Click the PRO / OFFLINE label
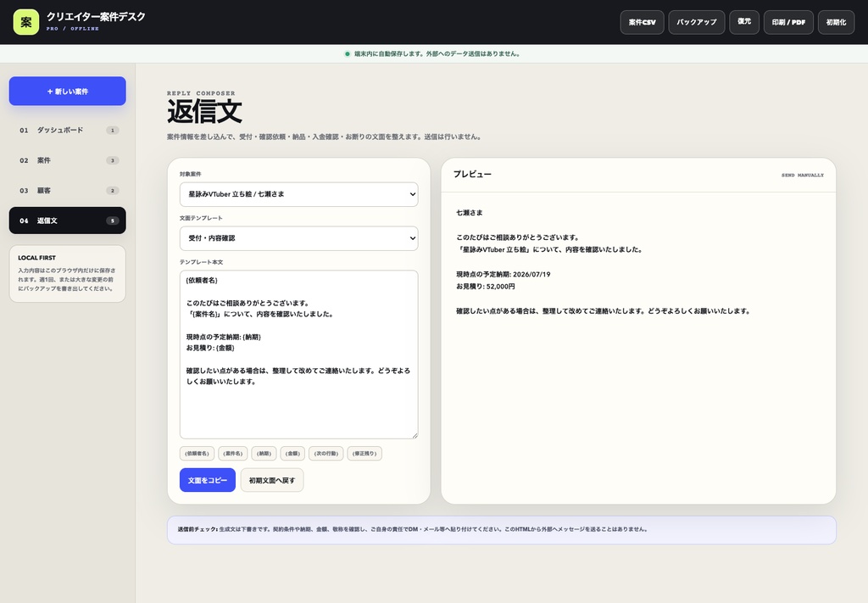The width and height of the screenshot is (868, 603). [x=73, y=29]
